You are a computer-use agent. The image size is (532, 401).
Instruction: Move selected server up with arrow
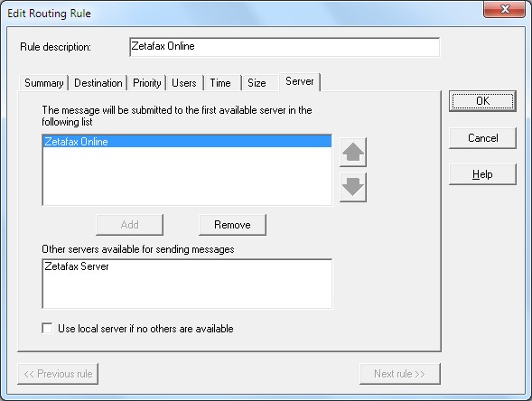coord(353,152)
